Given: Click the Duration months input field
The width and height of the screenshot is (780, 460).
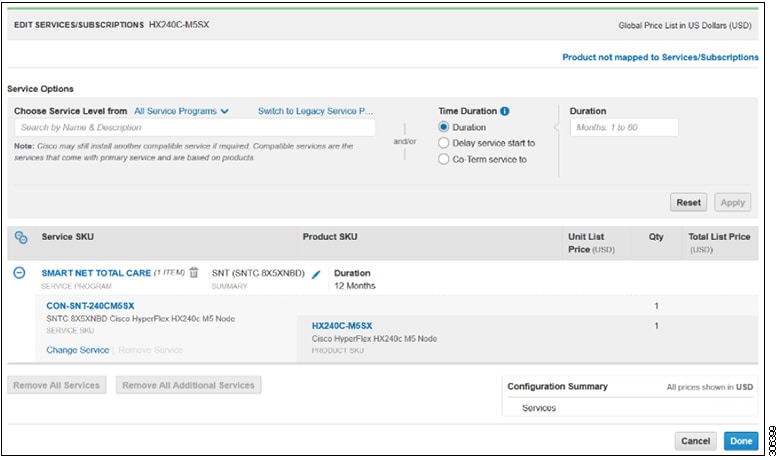Looking at the screenshot, I should (624, 127).
